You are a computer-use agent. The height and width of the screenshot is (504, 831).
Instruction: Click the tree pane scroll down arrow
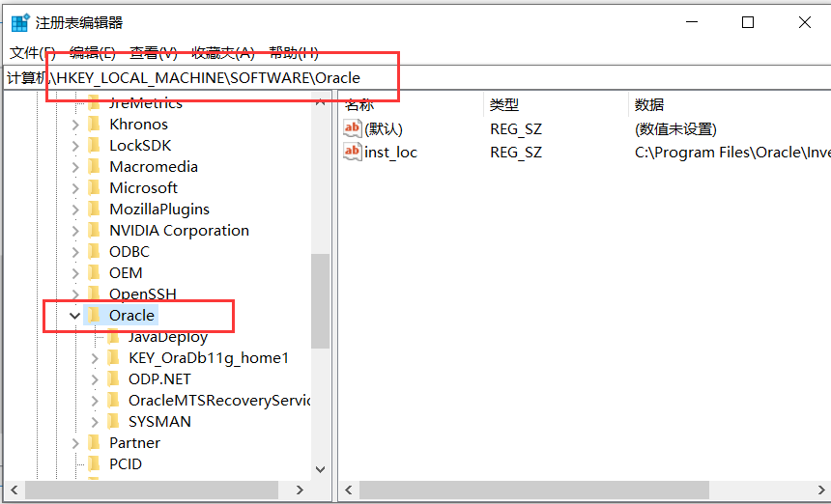click(x=320, y=469)
